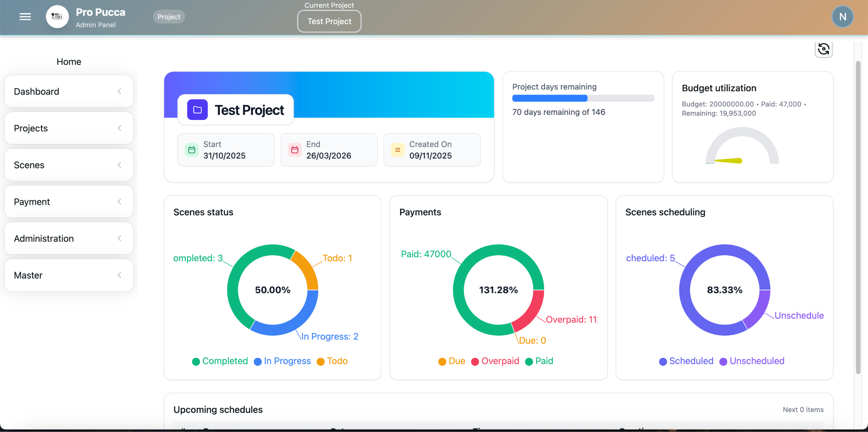Expand the Dashboard sidebar chevron
Screen dimensions: 868x432
120,92
